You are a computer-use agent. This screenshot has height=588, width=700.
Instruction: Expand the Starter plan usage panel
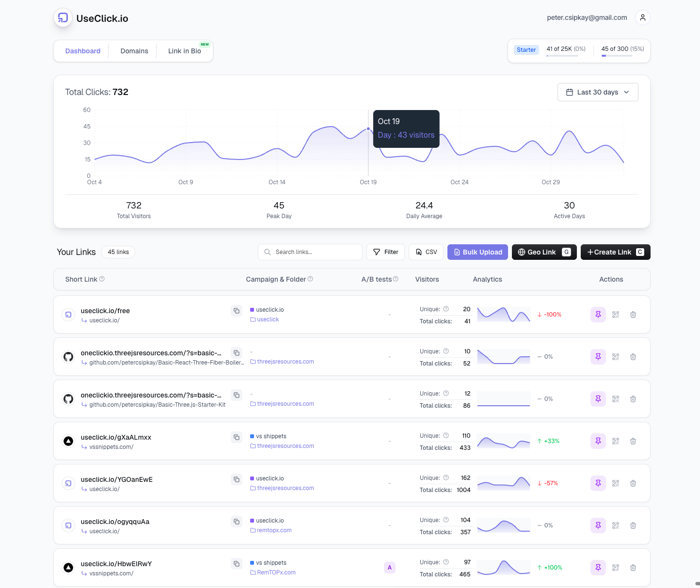click(x=526, y=49)
